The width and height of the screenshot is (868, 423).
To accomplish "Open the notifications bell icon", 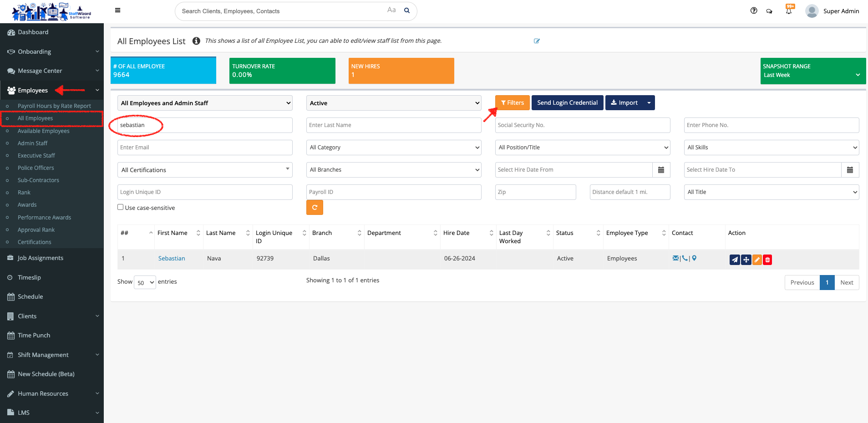I will pos(789,11).
